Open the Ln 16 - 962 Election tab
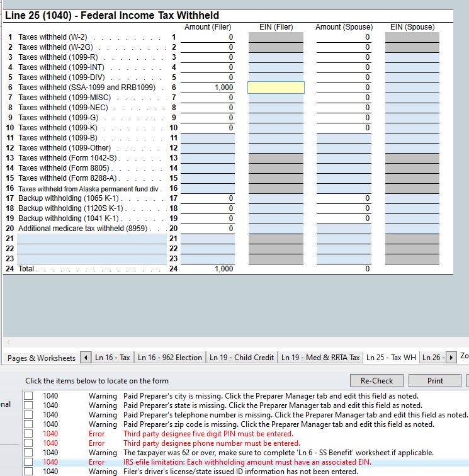Screen dimensions: 469x476 pyautogui.click(x=170, y=357)
